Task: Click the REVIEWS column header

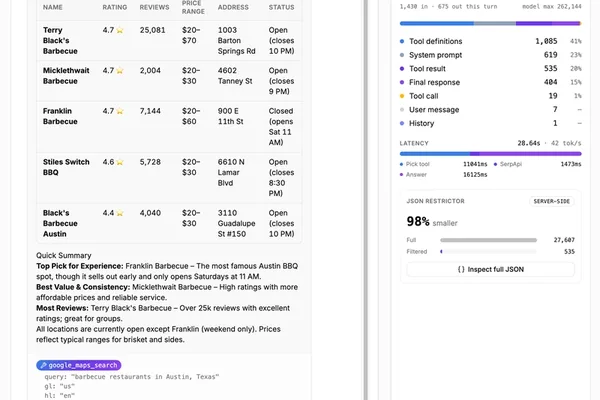Action: (x=154, y=7)
